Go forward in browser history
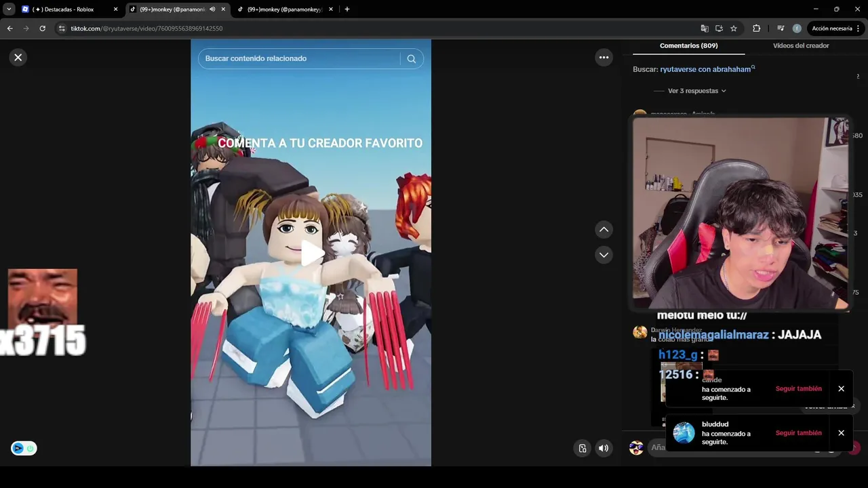This screenshot has width=868, height=488. tap(26, 28)
